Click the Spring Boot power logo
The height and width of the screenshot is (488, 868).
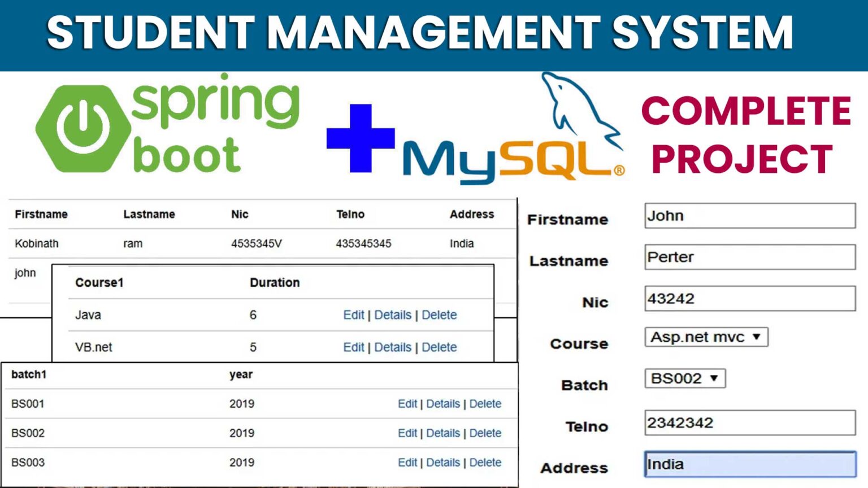click(83, 128)
